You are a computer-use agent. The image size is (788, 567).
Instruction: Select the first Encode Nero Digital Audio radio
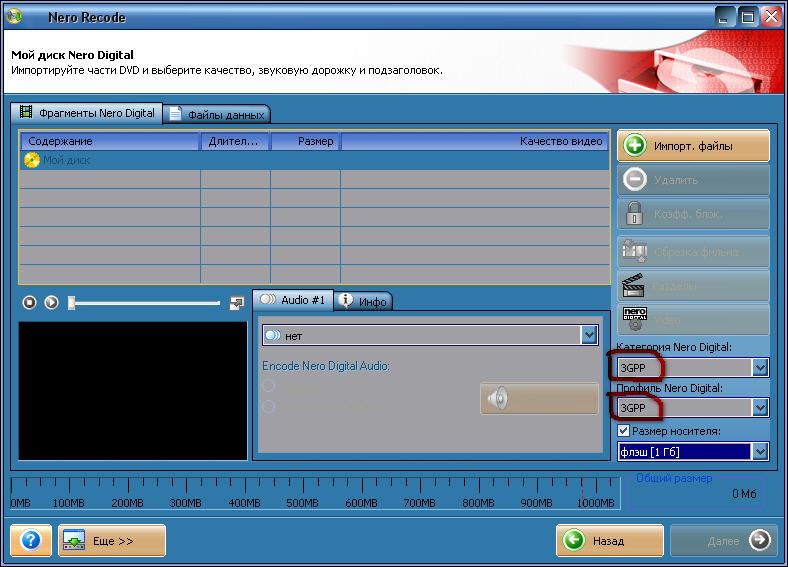[x=268, y=386]
